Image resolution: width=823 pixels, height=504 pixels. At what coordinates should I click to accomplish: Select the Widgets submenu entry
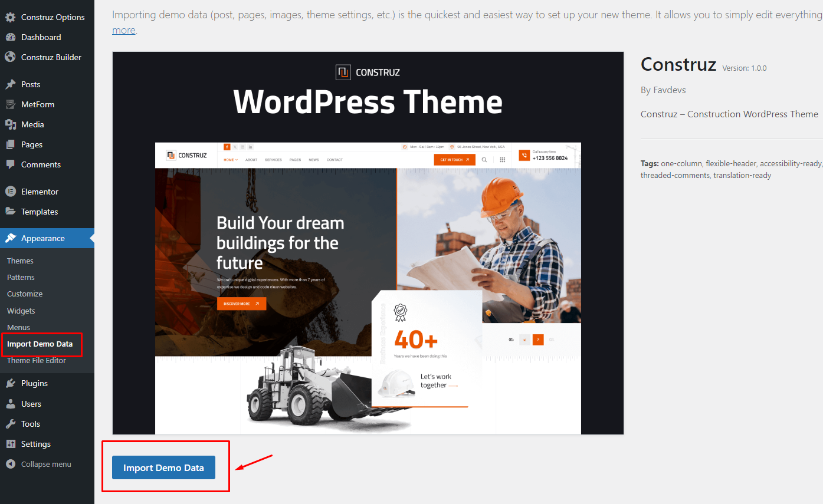tap(21, 311)
